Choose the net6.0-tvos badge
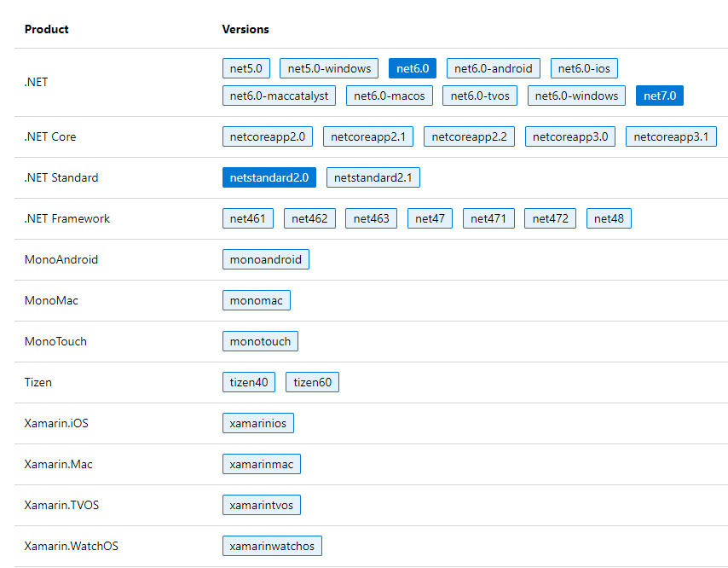The image size is (728, 568). pos(480,96)
